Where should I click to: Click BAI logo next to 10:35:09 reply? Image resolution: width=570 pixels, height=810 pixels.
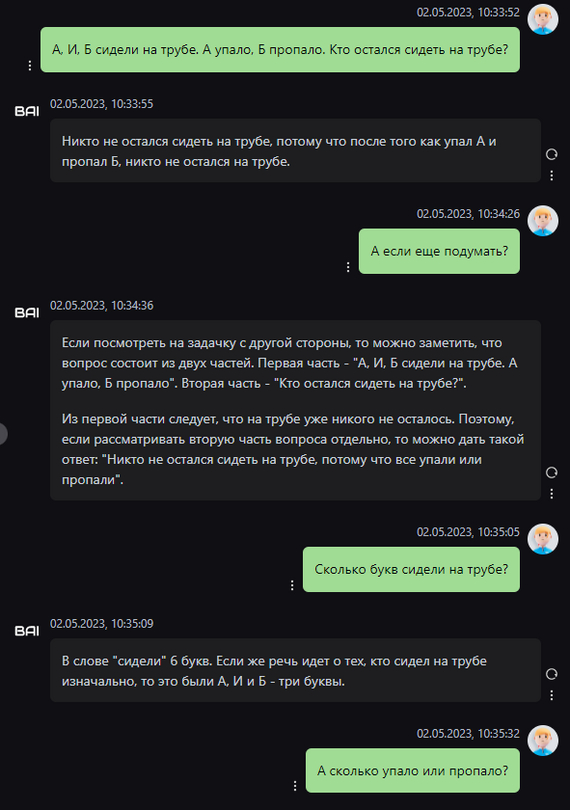(x=27, y=631)
